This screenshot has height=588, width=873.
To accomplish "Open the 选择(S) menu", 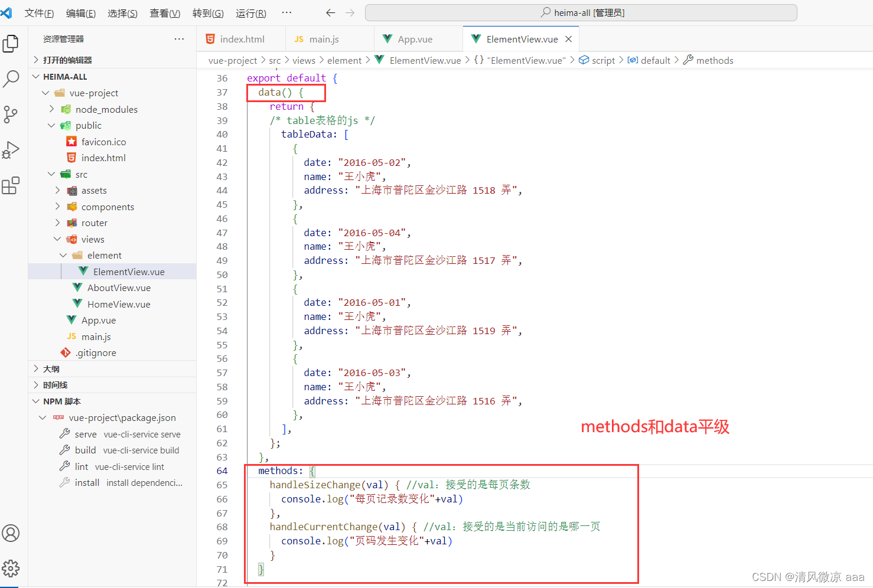I will 123,13.
